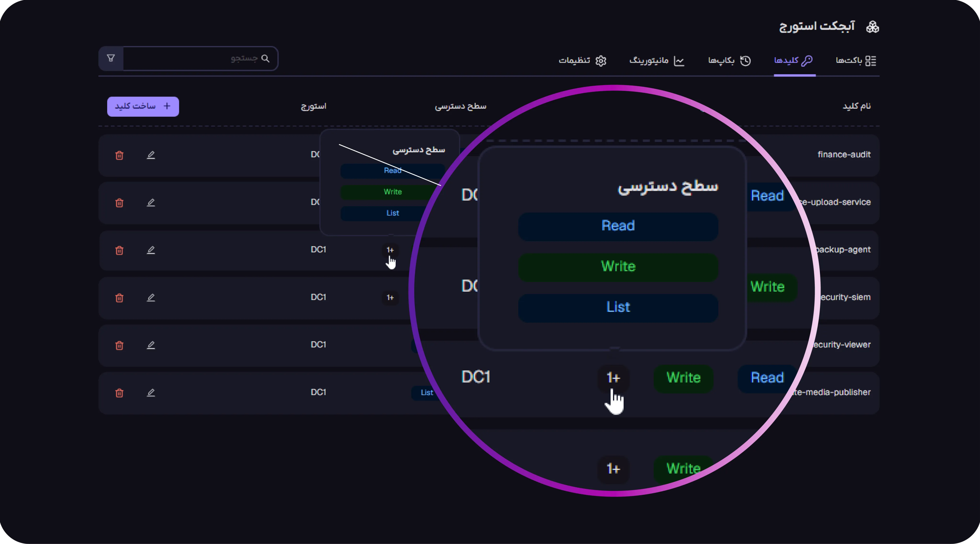
Task: Click the Write tag in the access popup
Action: click(393, 192)
